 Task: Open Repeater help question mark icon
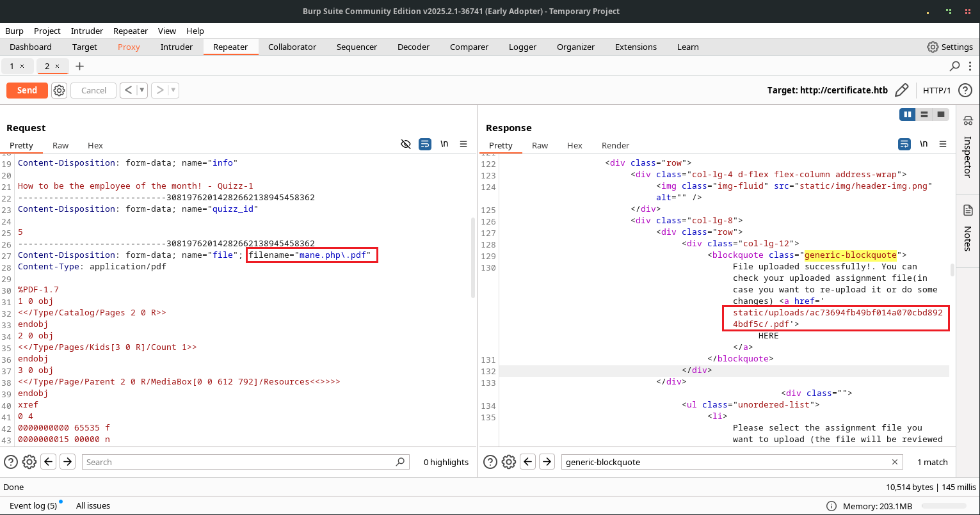[965, 90]
